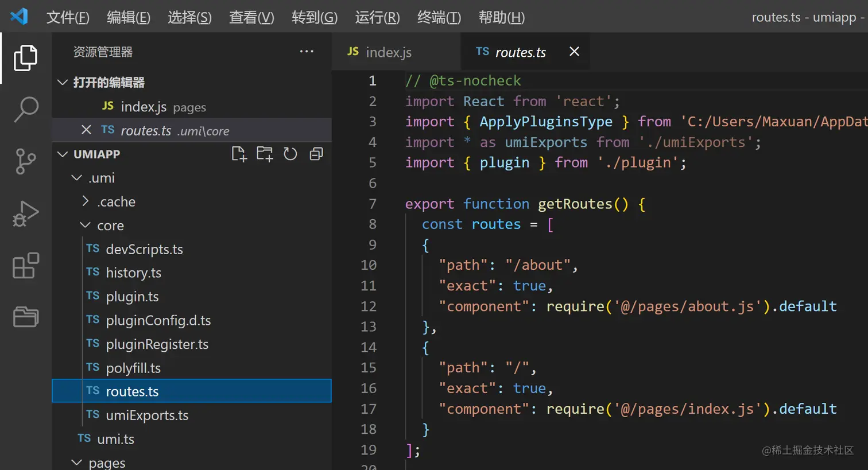Collapse the .umi folder

point(76,178)
